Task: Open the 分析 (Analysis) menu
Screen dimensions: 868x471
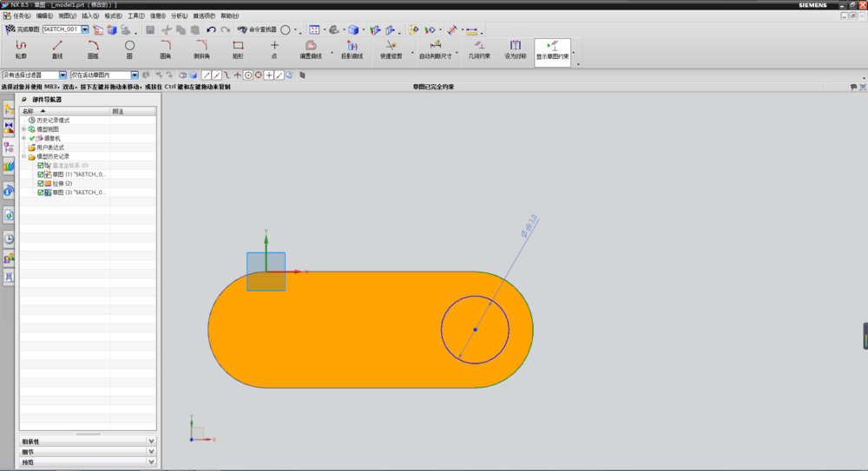Action: (x=178, y=16)
